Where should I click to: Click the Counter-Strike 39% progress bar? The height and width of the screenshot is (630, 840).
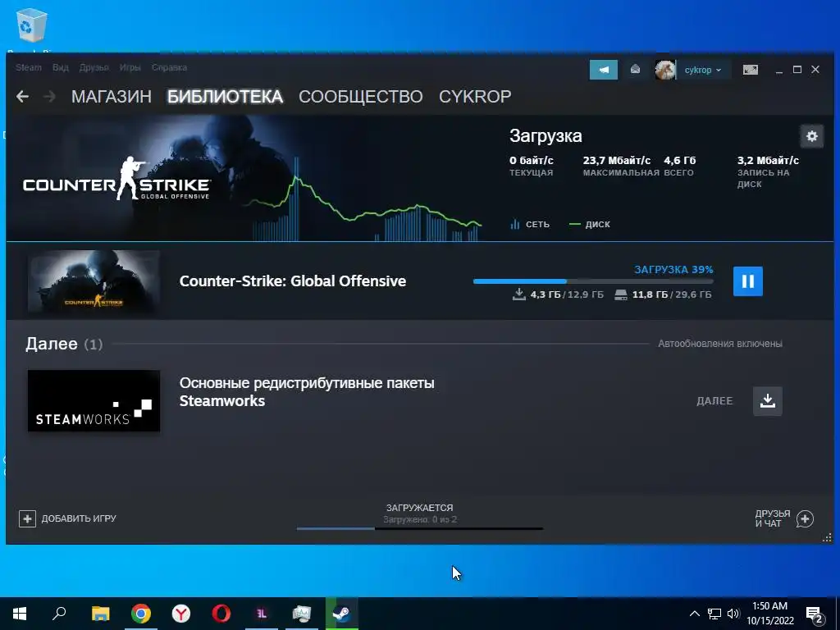593,281
